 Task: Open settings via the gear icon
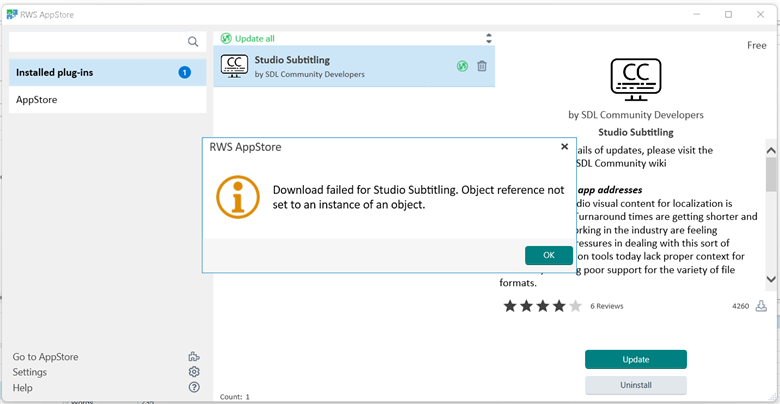(194, 372)
